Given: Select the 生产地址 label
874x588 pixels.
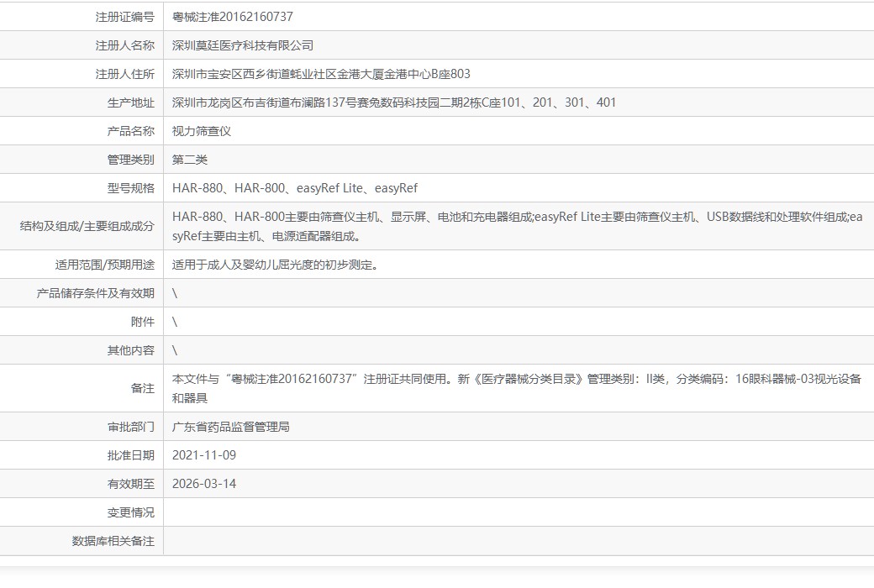Looking at the screenshot, I should 130,102.
